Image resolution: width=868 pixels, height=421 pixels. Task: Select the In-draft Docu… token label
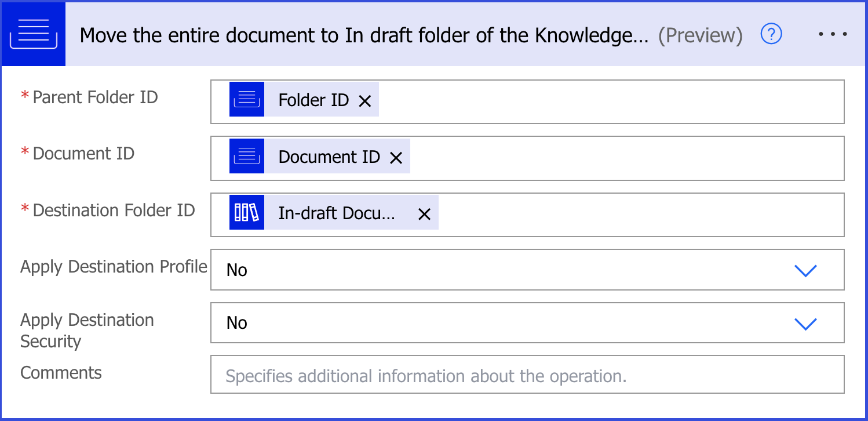(x=337, y=213)
